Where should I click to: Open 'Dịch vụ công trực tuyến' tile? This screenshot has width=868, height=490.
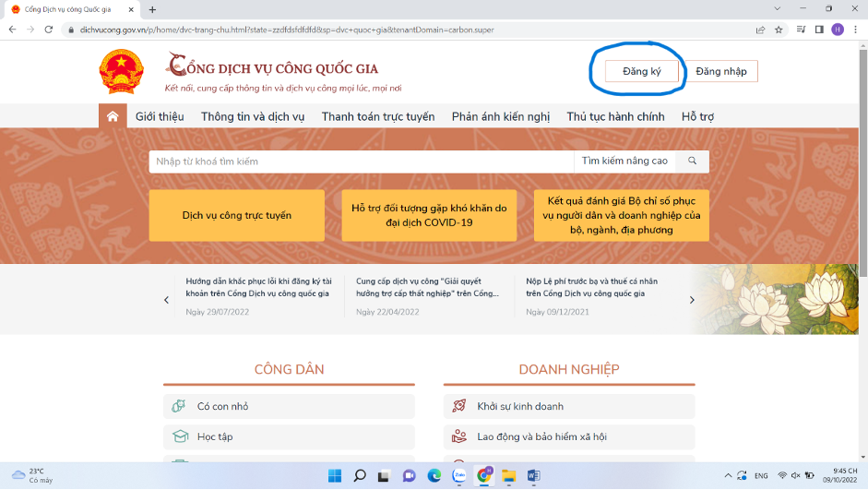pyautogui.click(x=236, y=215)
